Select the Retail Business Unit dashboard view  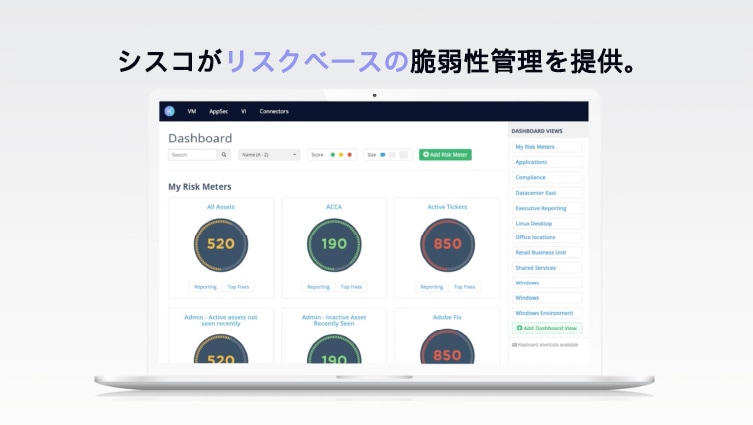[547, 253]
